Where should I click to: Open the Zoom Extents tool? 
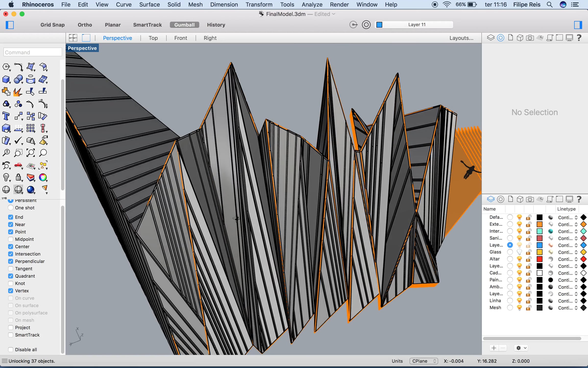[30, 153]
